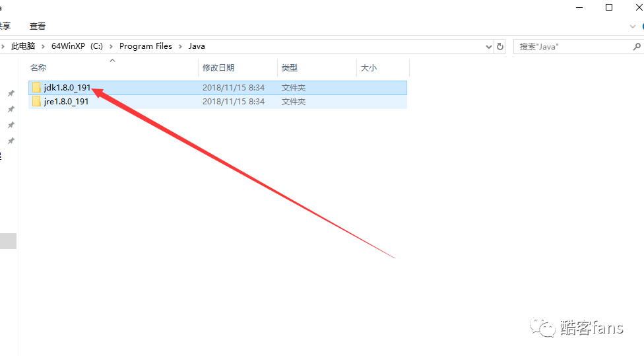
Task: Go to 64WinXP (C:) in the breadcrumb
Action: [x=77, y=46]
